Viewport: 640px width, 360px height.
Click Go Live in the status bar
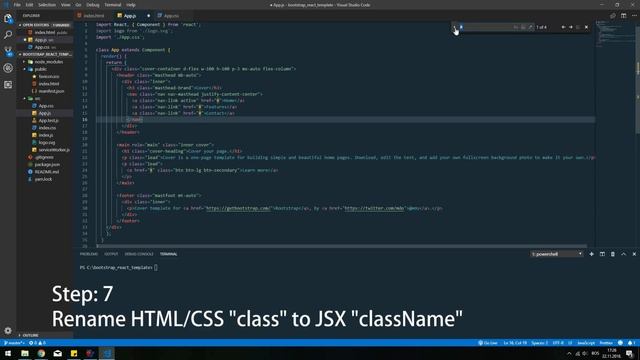(487, 343)
